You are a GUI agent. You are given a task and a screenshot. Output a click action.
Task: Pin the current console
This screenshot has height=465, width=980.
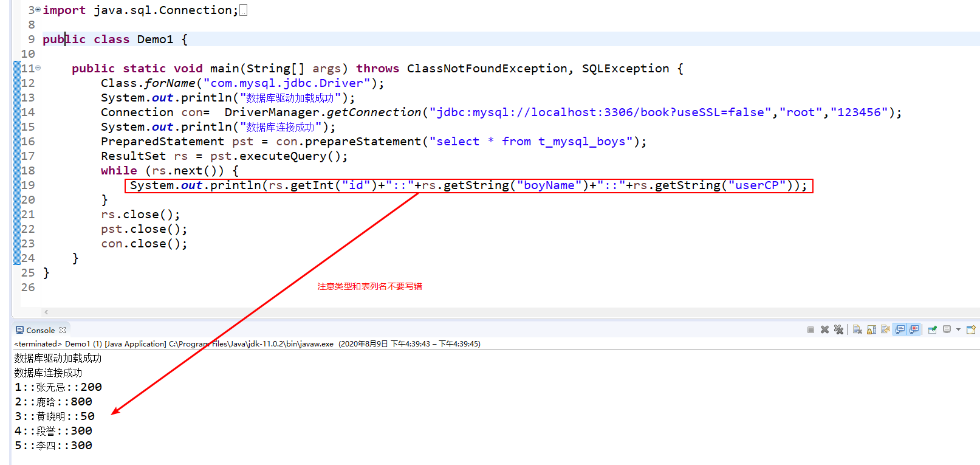933,329
